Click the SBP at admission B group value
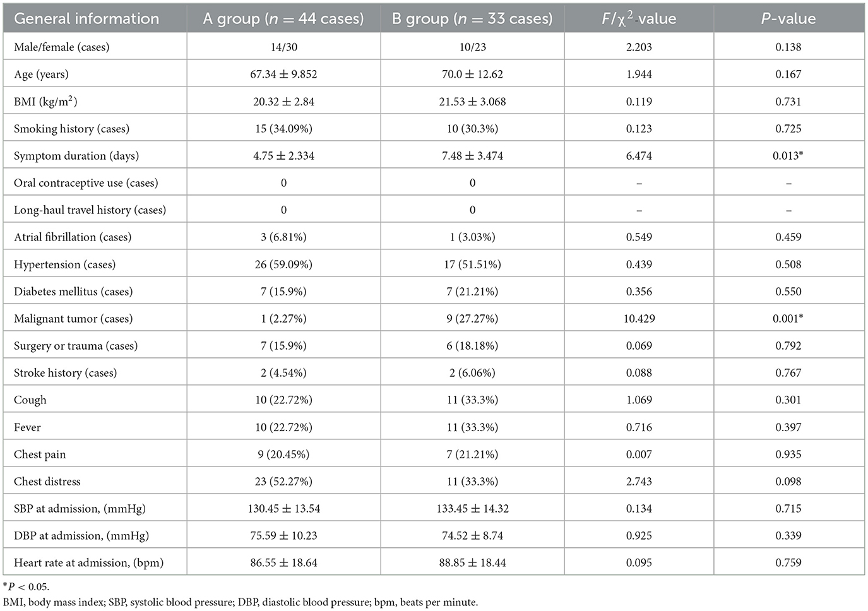This screenshot has height=611, width=868. click(x=472, y=509)
